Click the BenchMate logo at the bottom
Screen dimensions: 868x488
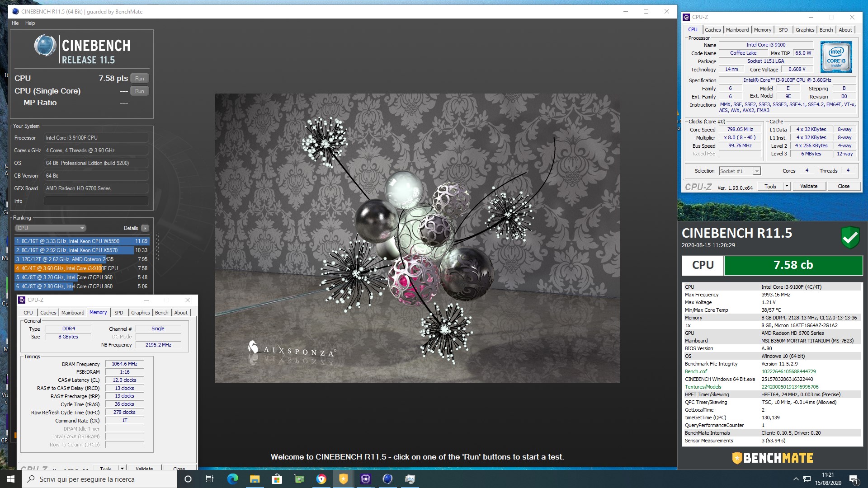[772, 458]
